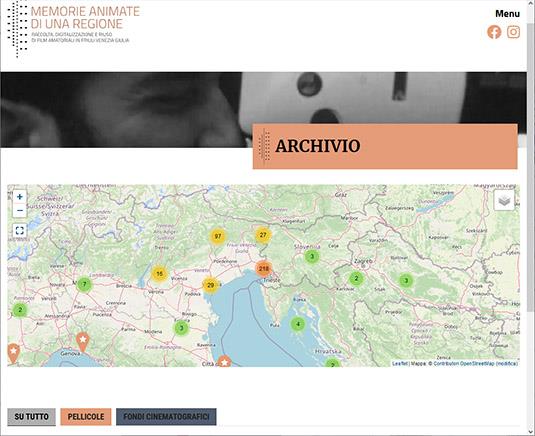Go home via Memorie Animate logo
Screen dimensions: 535x436
pyautogui.click(x=73, y=28)
